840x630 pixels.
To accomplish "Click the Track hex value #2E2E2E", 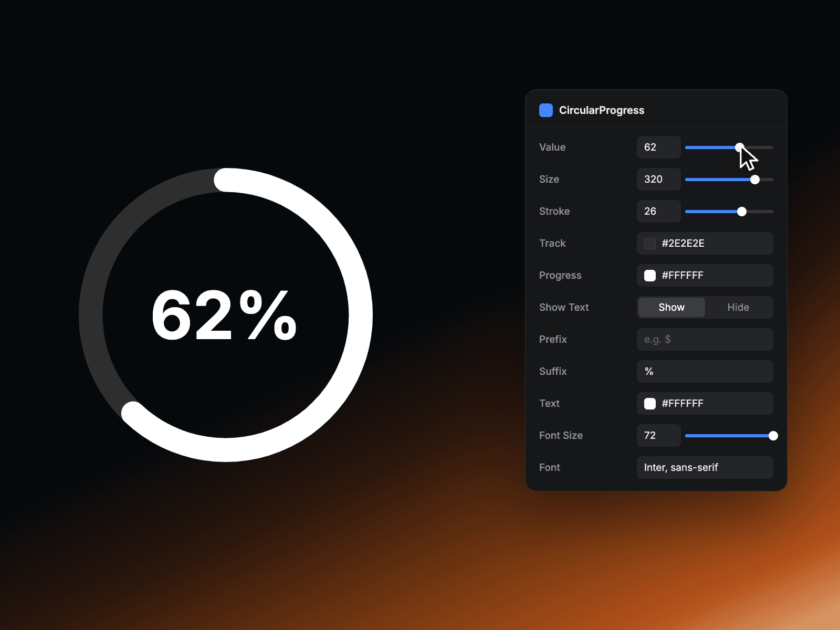I will click(x=683, y=244).
